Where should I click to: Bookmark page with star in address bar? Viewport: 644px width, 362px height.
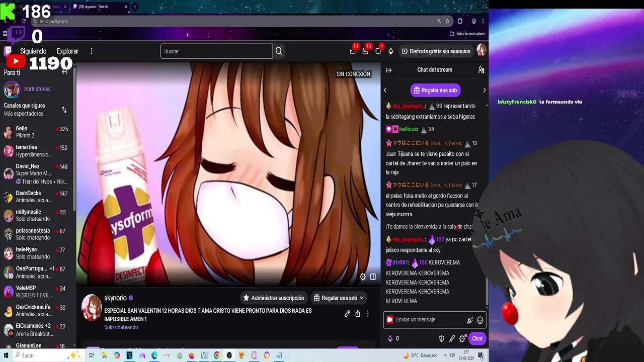tap(447, 21)
